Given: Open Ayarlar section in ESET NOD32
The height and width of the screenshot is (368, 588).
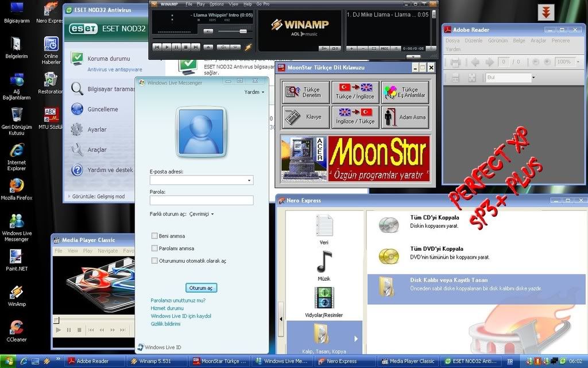Looking at the screenshot, I should pyautogui.click(x=96, y=129).
